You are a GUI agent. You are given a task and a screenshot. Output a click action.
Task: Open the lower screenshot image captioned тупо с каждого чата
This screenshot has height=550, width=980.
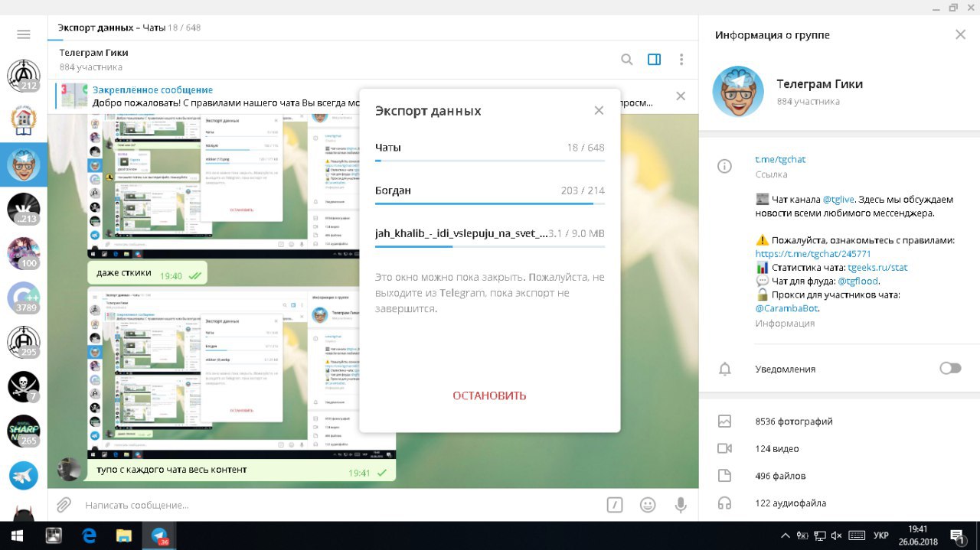point(241,373)
